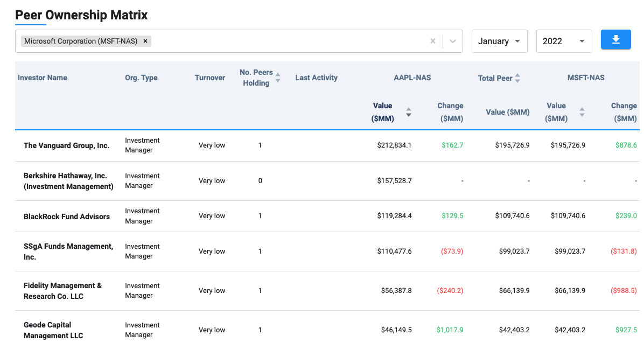The width and height of the screenshot is (644, 349).
Task: Click the Investor Name column header
Action: click(x=43, y=78)
